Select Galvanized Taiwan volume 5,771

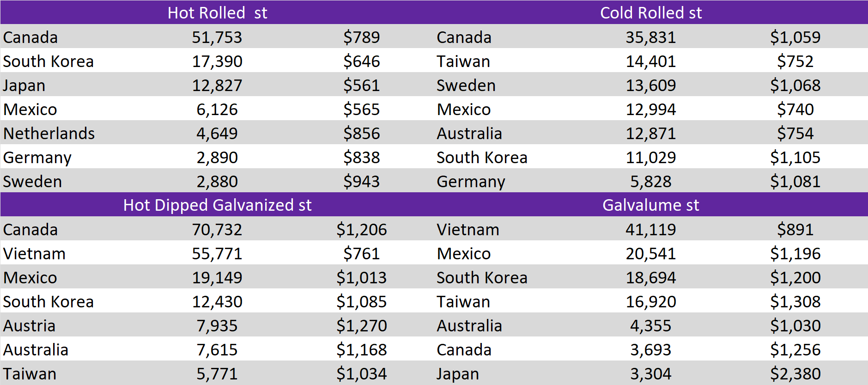tap(217, 374)
